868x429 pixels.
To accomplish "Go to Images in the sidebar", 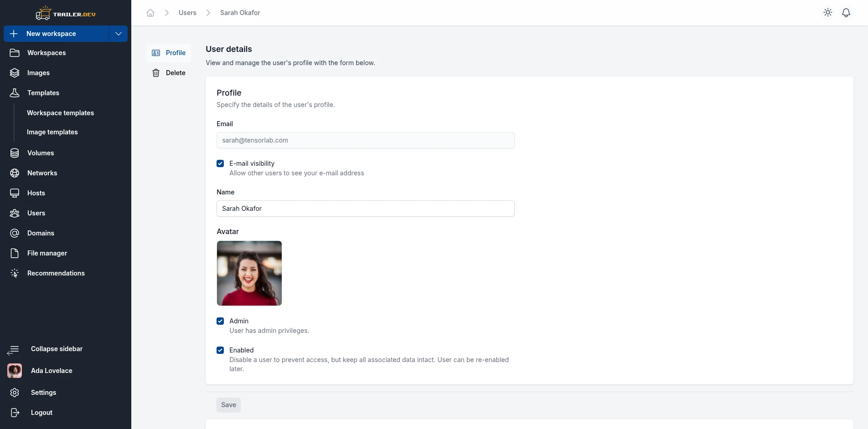I will [38, 73].
